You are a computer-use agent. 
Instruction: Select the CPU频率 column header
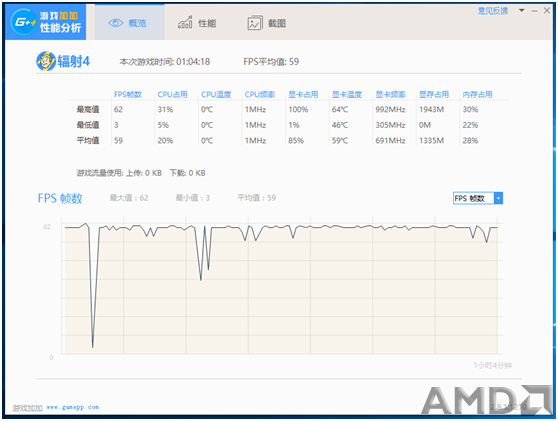click(260, 94)
